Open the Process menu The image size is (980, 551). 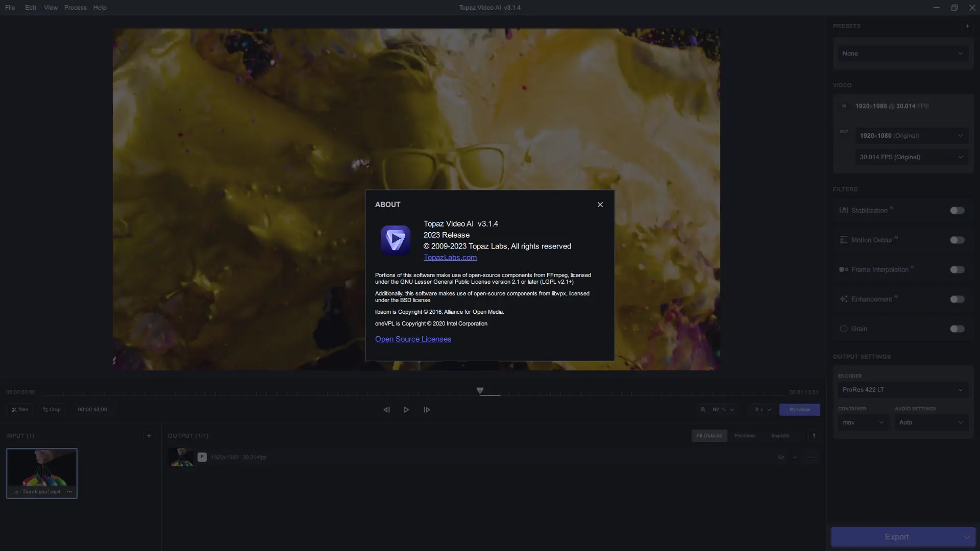[75, 8]
